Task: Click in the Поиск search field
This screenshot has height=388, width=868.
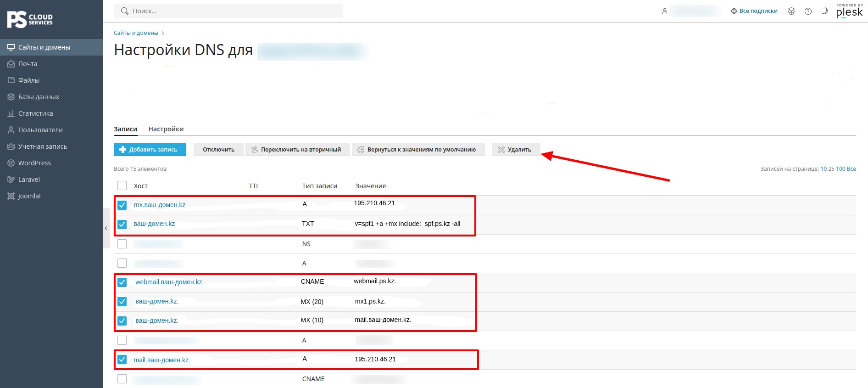Action: [228, 11]
